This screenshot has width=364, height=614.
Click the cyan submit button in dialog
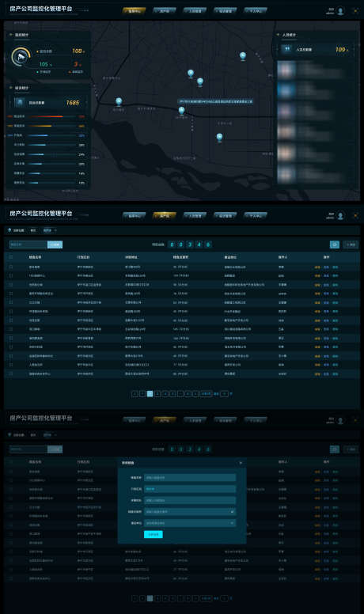click(x=154, y=534)
